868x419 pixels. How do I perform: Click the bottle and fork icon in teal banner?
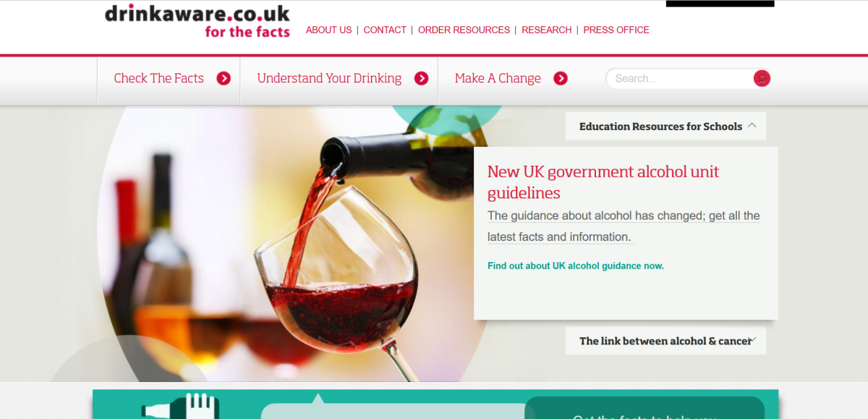(179, 406)
